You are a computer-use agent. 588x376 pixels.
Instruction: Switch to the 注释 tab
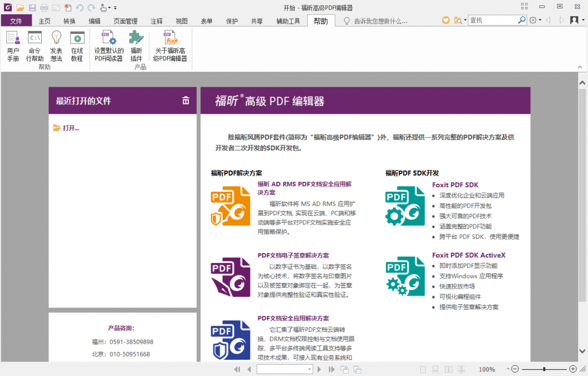point(156,21)
